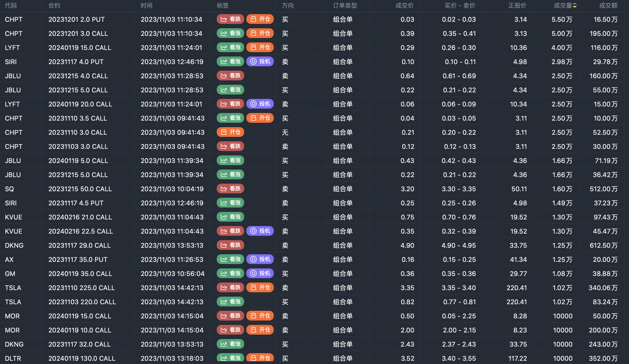Screen dimensions: 629x364
Task: Click 投机 tag on KVUE 20240216 22.5 CALL row
Action: coord(260,231)
